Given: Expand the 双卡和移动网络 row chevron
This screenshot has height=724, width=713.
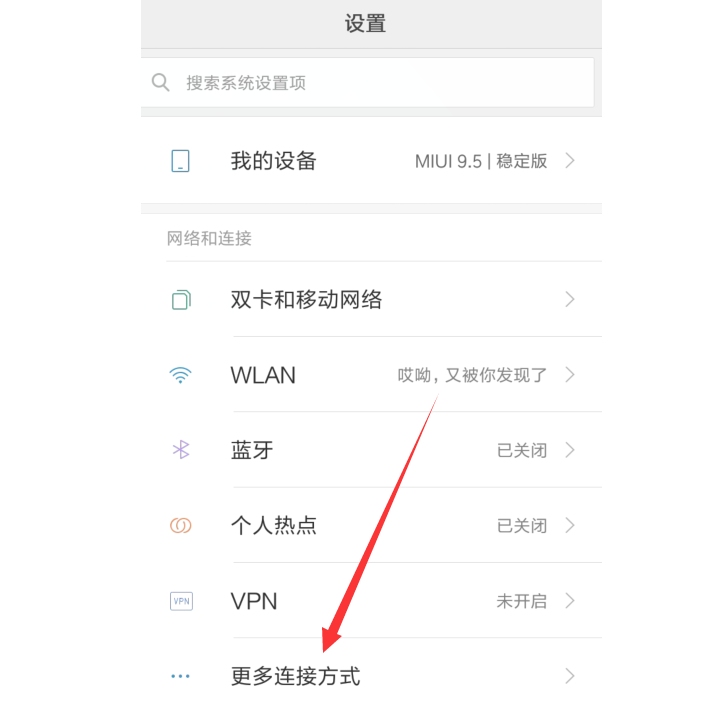Looking at the screenshot, I should [x=570, y=300].
